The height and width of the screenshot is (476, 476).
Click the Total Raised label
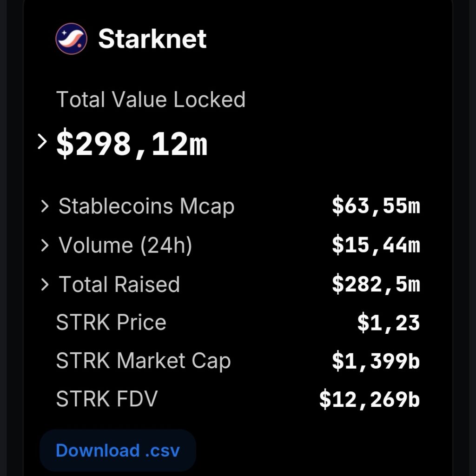pyautogui.click(x=119, y=284)
